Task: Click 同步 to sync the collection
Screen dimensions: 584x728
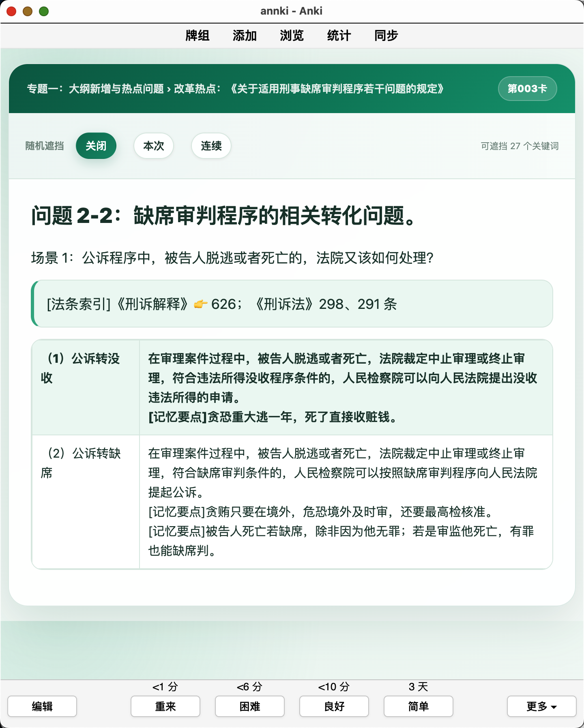Action: coord(386,36)
